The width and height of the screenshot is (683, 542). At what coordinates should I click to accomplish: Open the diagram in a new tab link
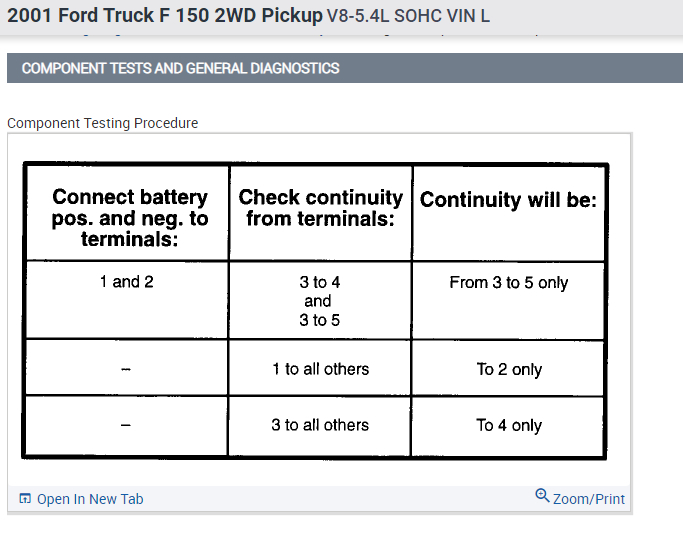tap(90, 499)
